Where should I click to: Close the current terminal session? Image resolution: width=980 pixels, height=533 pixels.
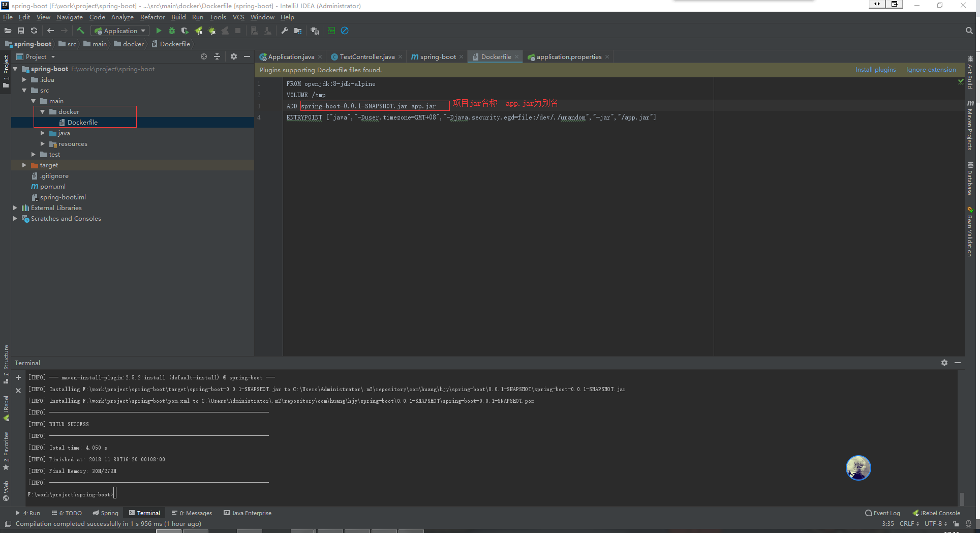[x=18, y=391]
